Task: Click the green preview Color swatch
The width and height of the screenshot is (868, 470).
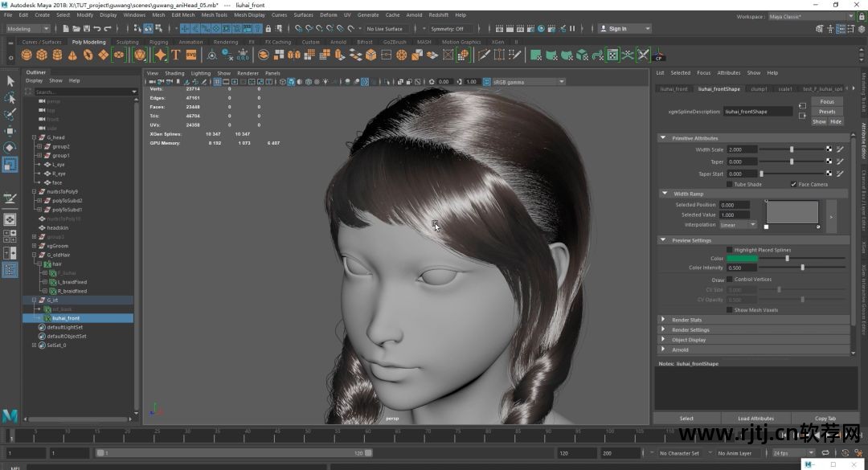Action: (742, 259)
